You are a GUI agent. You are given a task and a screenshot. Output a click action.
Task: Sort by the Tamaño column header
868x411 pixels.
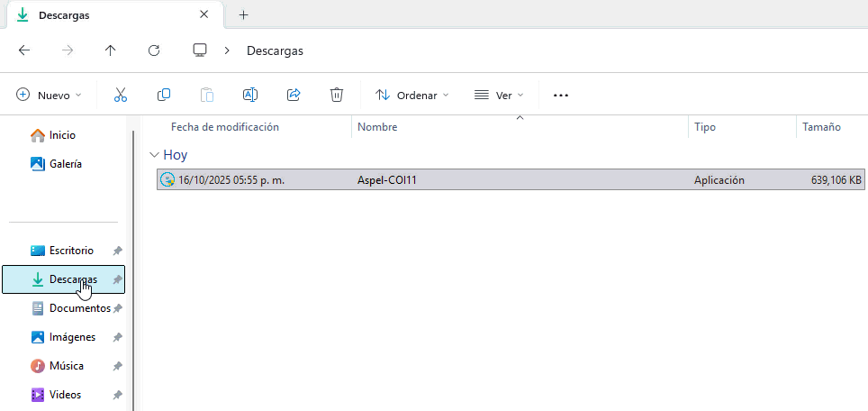[821, 127]
